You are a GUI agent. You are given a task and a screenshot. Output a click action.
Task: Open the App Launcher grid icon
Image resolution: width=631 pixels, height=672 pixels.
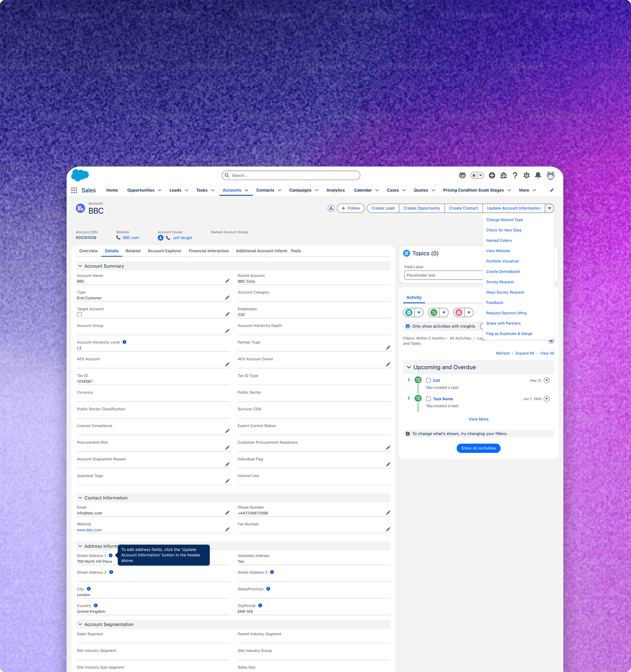(74, 190)
